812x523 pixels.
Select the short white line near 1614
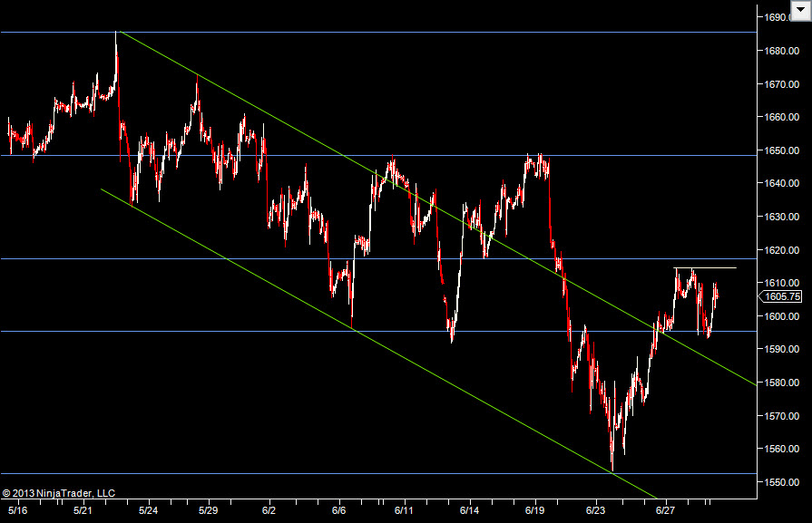[705, 268]
